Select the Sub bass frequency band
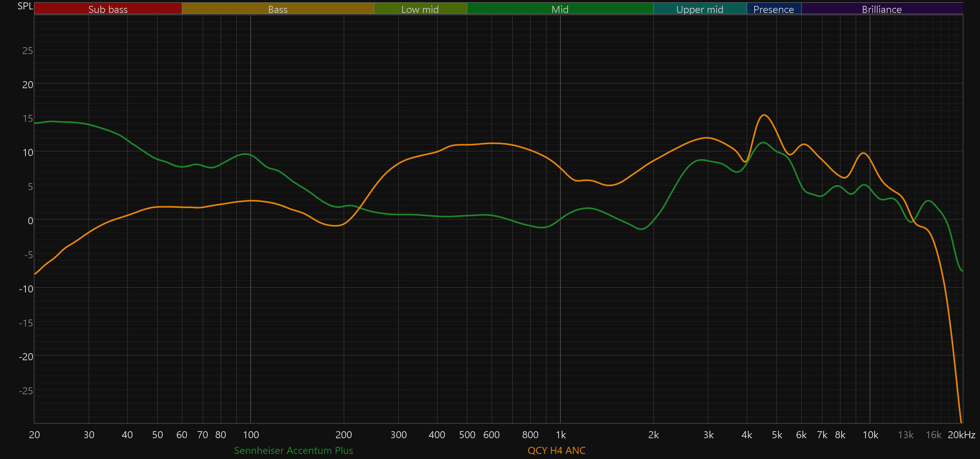This screenshot has width=980, height=459. pos(108,9)
